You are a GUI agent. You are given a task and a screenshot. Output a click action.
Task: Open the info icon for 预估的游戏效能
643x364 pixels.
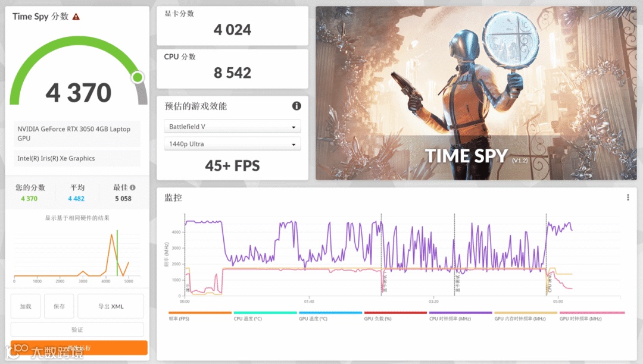click(296, 106)
